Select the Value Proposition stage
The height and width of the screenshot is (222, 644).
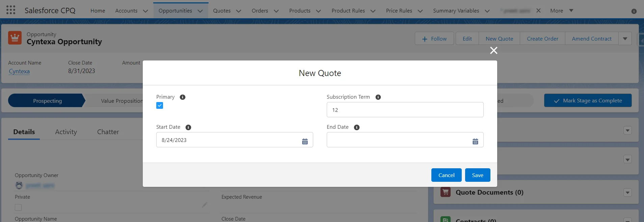122,101
